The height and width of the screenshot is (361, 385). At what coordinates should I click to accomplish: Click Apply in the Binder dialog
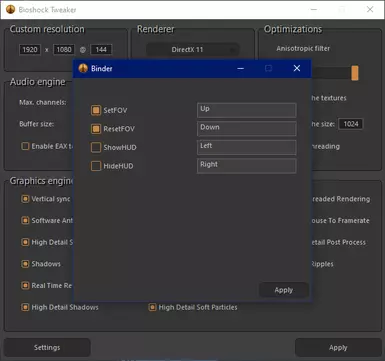[284, 290]
